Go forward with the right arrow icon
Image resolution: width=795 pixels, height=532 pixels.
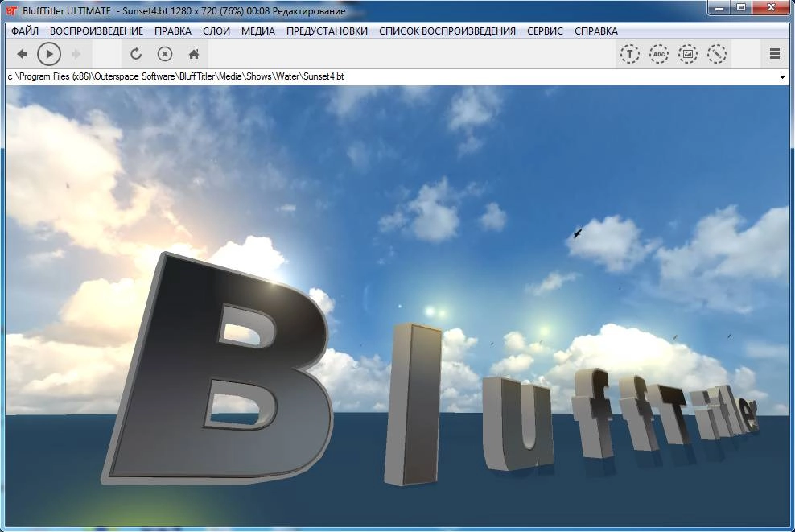tap(76, 54)
